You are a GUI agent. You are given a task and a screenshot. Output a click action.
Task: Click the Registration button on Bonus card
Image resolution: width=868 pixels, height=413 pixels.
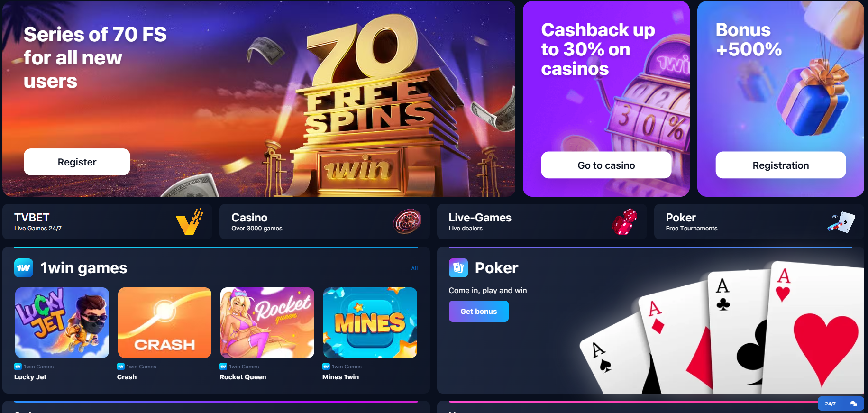point(781,165)
